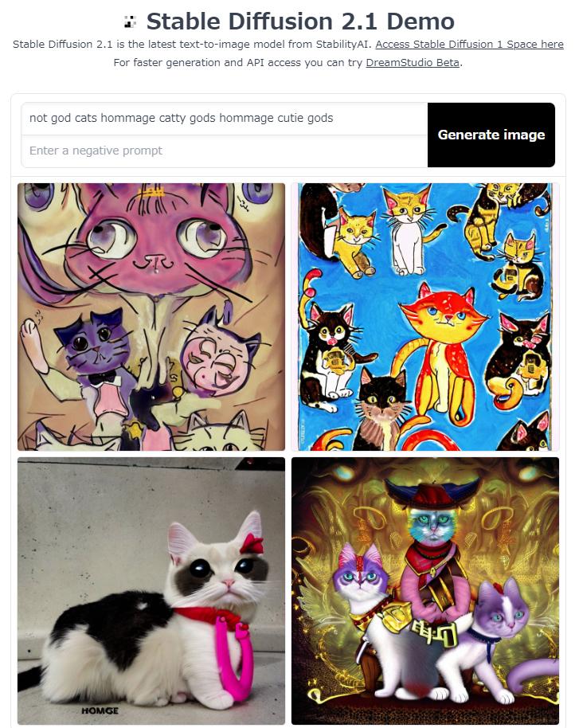
Task: Open the Access Stable Diffusion 1 Space link
Action: (x=469, y=45)
